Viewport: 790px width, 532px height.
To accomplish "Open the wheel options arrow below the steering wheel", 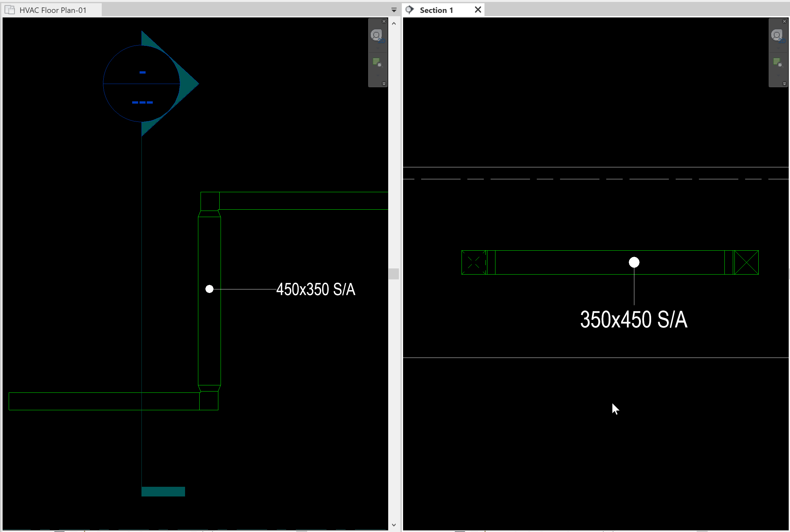I will click(x=378, y=48).
